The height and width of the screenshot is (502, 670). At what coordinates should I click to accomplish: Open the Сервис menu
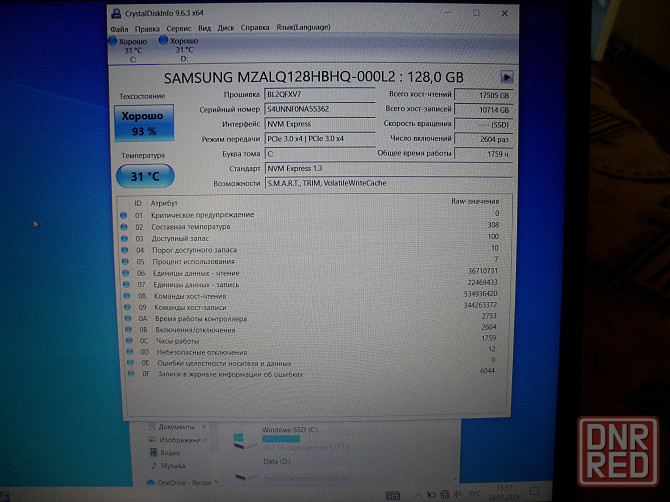coord(179,28)
